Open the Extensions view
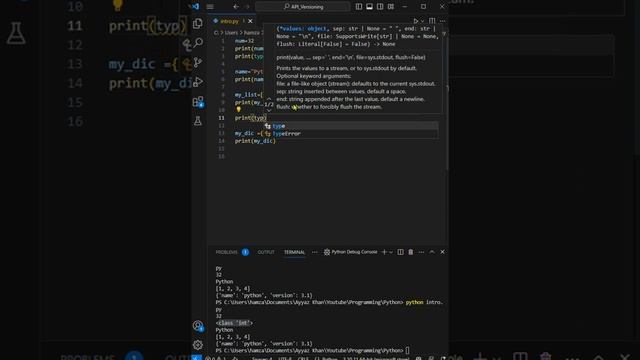The width and height of the screenshot is (640, 360). tap(198, 101)
